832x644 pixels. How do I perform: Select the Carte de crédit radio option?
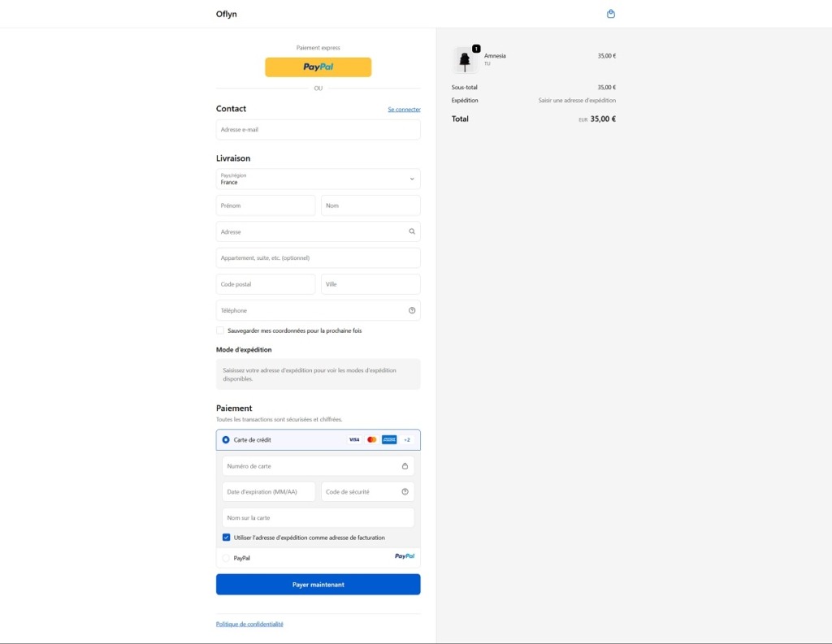point(226,439)
